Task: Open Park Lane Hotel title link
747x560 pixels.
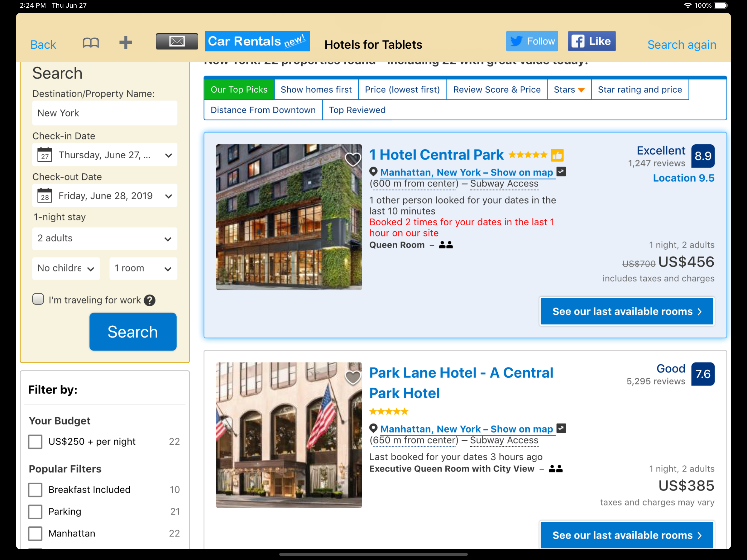Action: [x=461, y=383]
